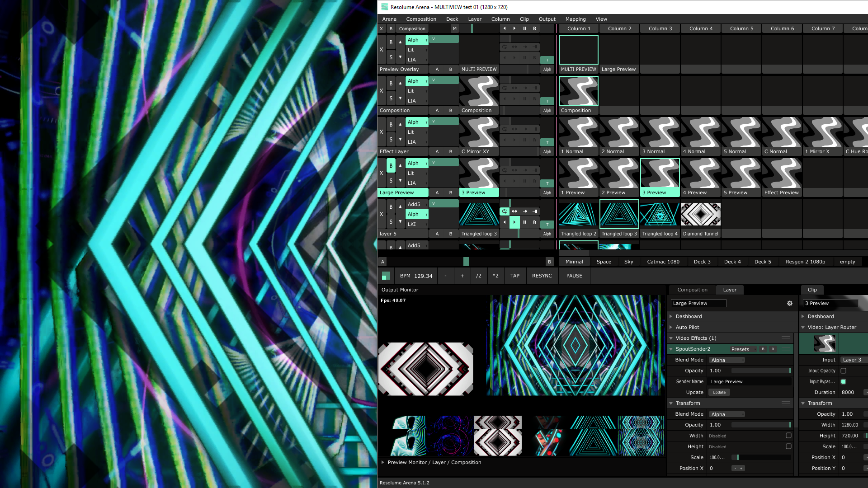Clear layer 5 with X button
The image size is (868, 488).
pyautogui.click(x=381, y=214)
